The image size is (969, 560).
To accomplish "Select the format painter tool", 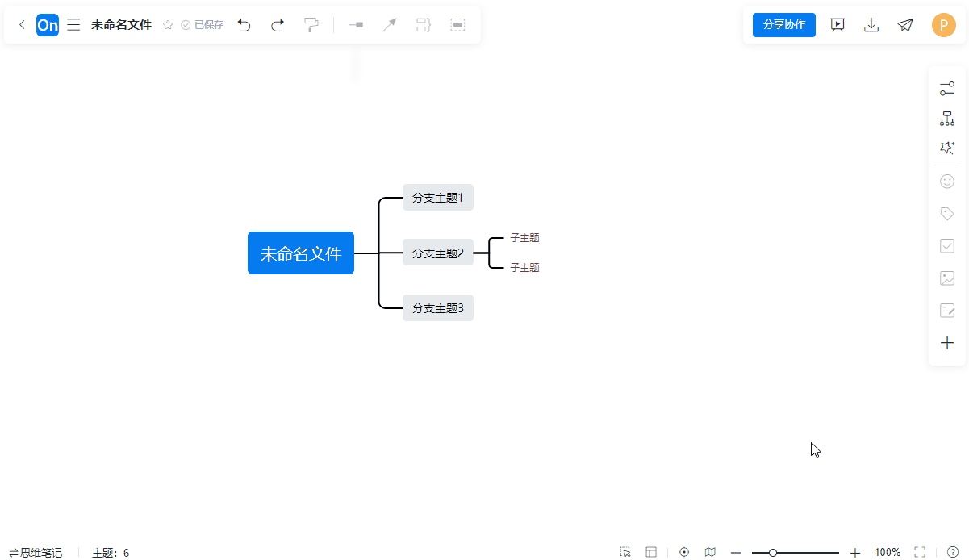I will 311,25.
